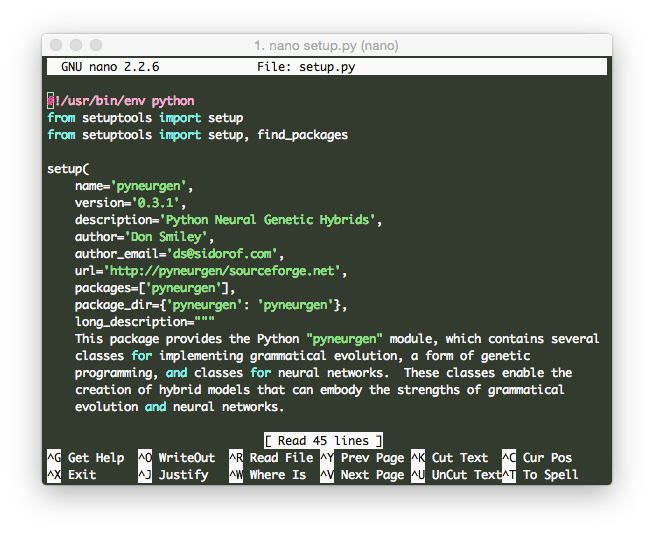Screen dimensions: 654x535
Task: Click the 'long_description="""' line
Action: coord(145,322)
